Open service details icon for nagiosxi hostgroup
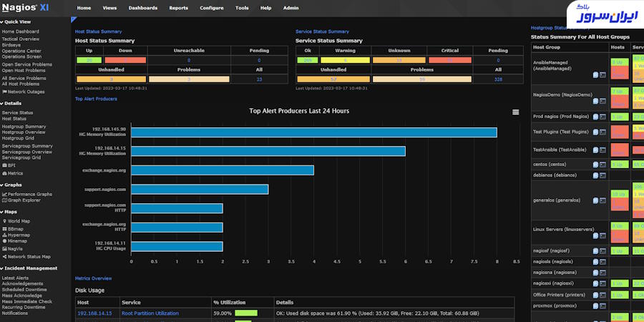Screen dimensions: 644x322 click(595, 283)
